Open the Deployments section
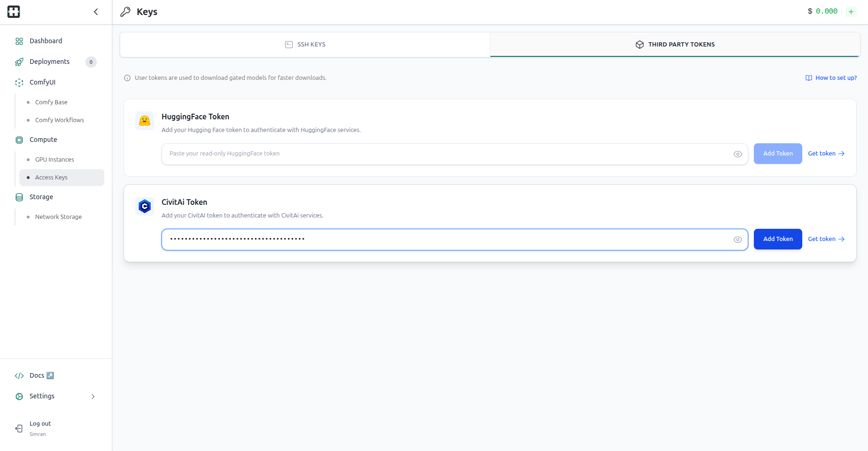 [49, 62]
